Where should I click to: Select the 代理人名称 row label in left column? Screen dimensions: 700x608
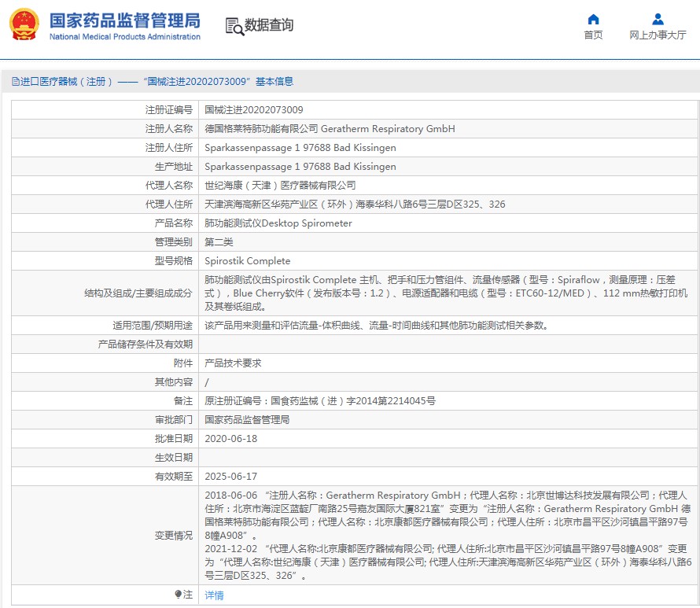[169, 186]
